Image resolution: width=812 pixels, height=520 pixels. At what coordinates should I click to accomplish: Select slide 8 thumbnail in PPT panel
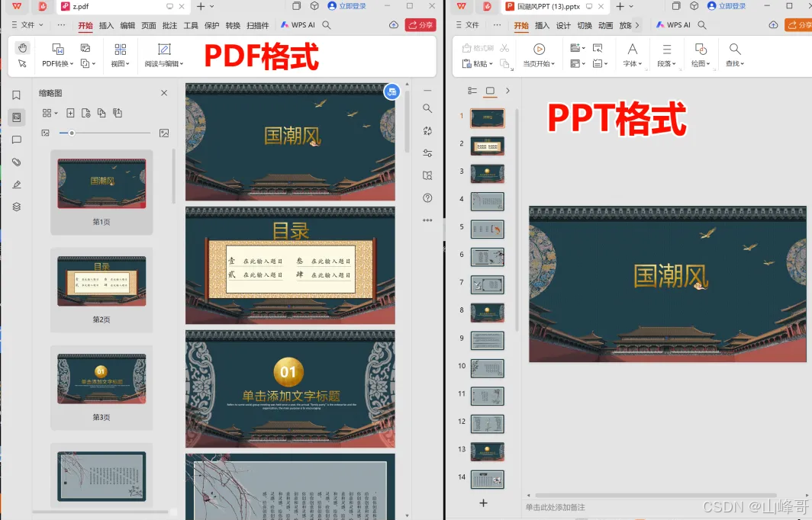[488, 313]
